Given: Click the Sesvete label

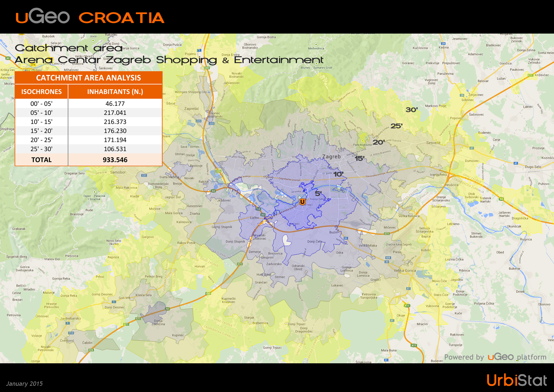Looking at the screenshot, I should pyautogui.click(x=433, y=143).
